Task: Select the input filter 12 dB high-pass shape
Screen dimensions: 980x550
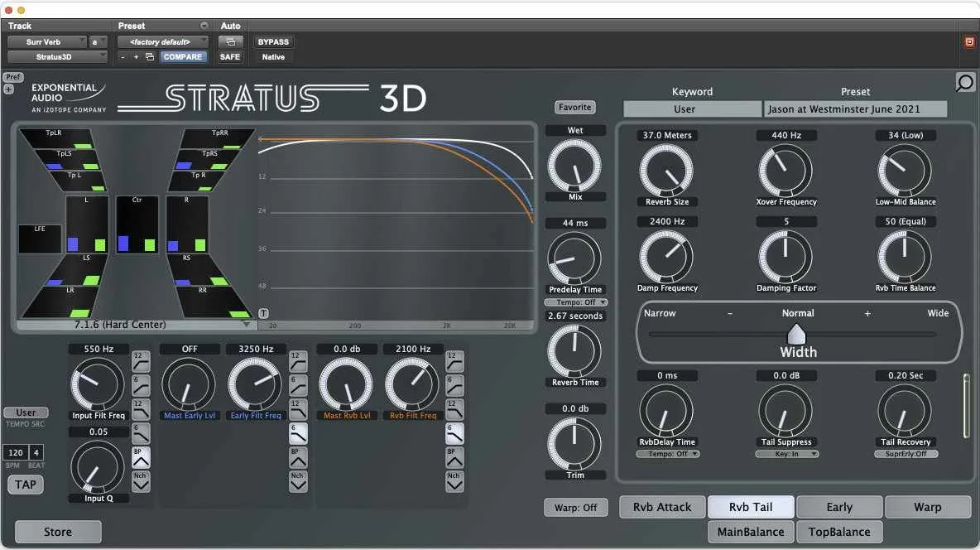Action: (141, 361)
